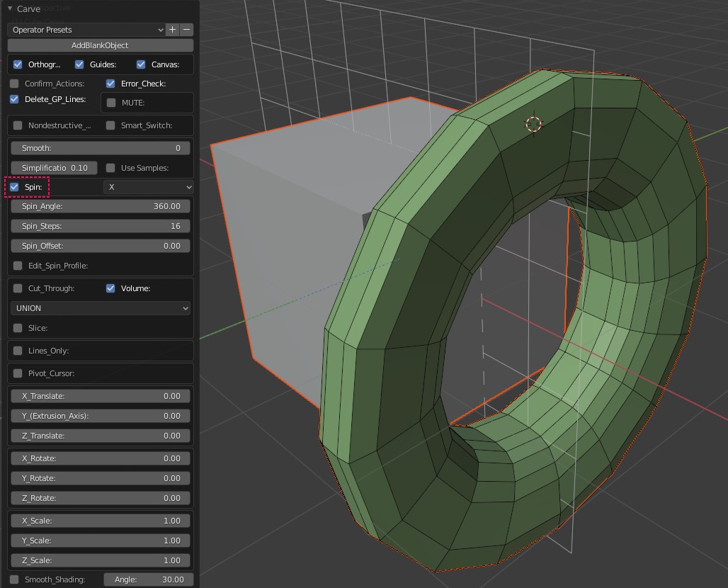Collapse the Carve panel
728x588 pixels.
[x=11, y=9]
